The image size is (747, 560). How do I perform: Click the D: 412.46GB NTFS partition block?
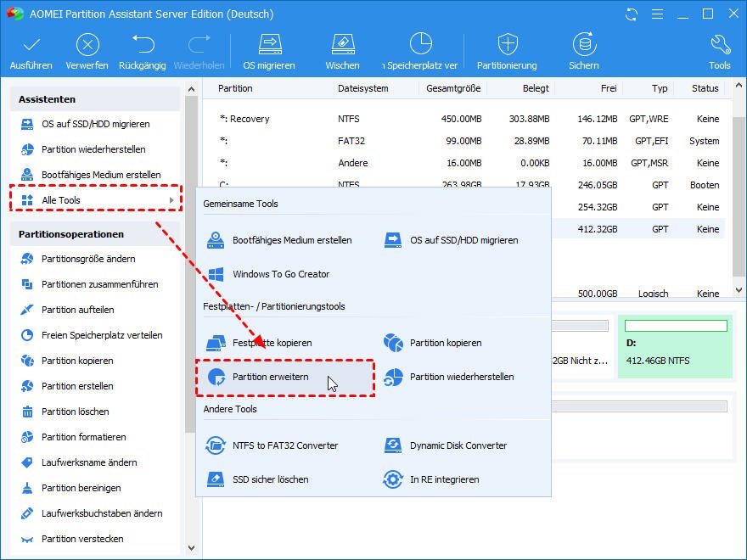(x=675, y=347)
